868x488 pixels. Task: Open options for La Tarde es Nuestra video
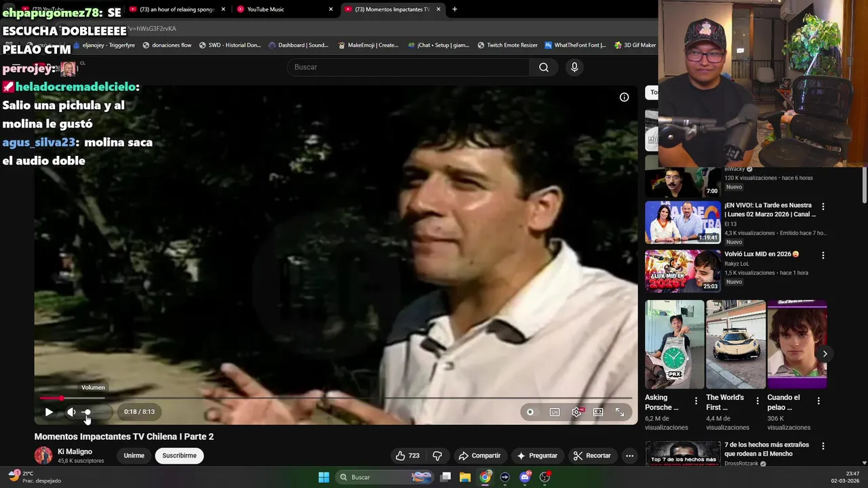tap(823, 206)
